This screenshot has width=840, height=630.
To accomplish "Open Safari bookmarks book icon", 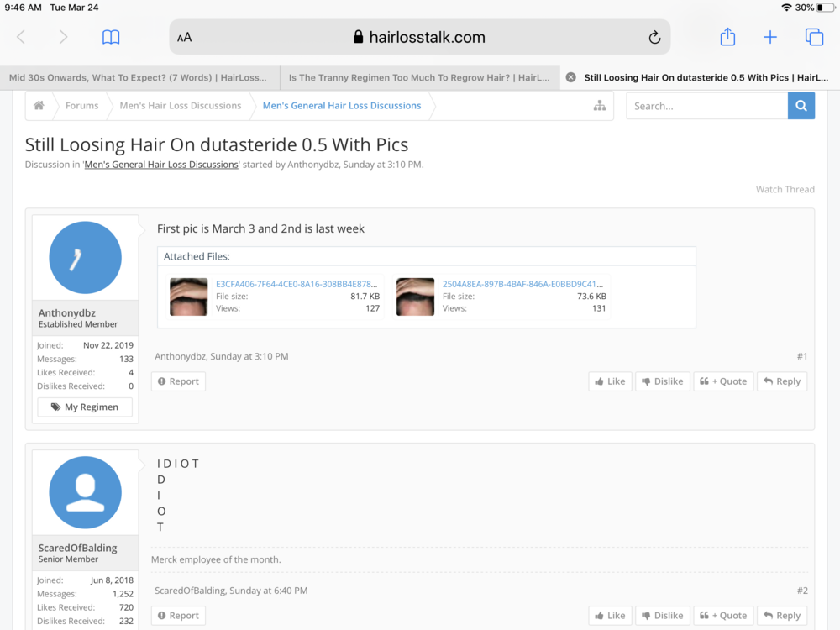I will 111,37.
